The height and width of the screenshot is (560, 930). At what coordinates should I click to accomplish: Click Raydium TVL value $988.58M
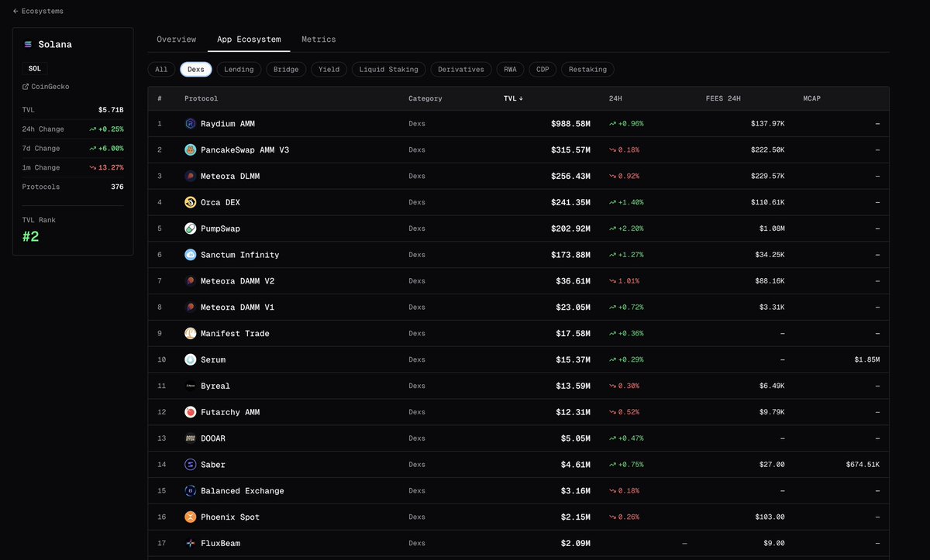[x=570, y=124]
